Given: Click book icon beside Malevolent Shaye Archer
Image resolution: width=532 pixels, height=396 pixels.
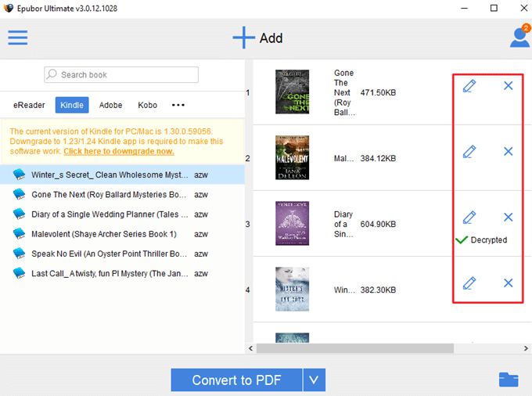Looking at the screenshot, I should 19,233.
